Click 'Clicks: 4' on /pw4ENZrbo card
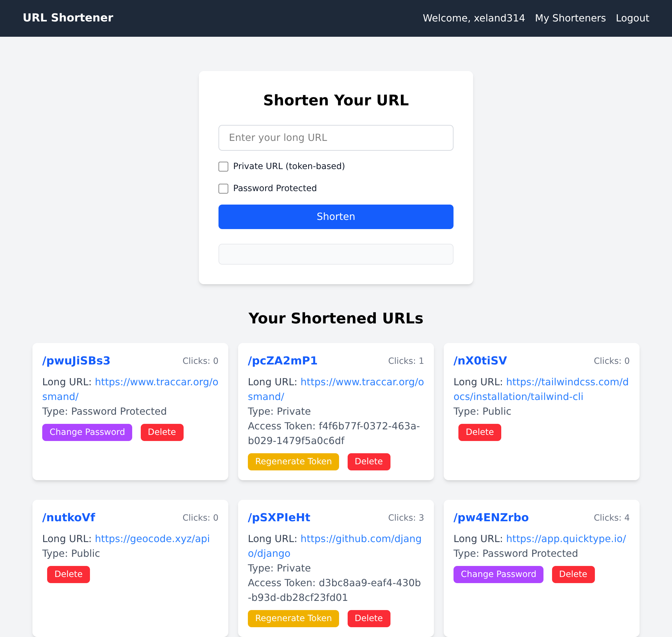The height and width of the screenshot is (637, 672). coord(612,518)
